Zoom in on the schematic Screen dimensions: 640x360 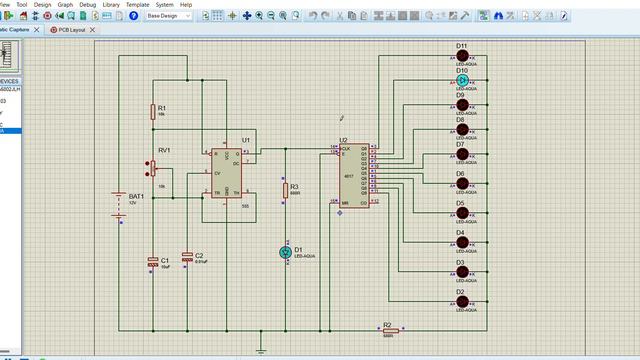(x=259, y=16)
